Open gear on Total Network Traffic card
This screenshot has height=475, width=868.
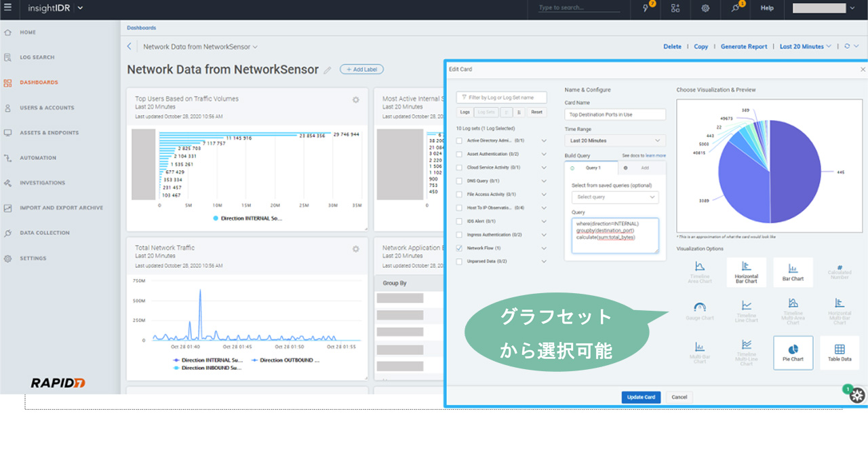(x=355, y=249)
